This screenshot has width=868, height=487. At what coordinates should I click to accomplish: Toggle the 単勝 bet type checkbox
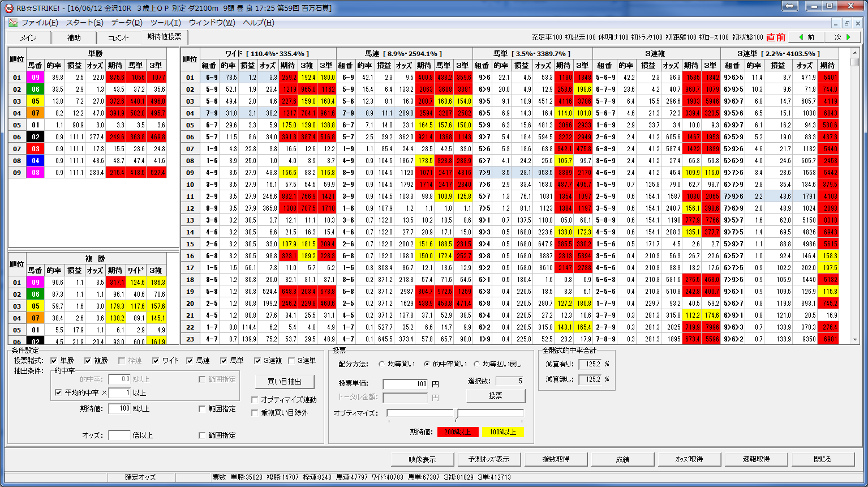tap(54, 361)
